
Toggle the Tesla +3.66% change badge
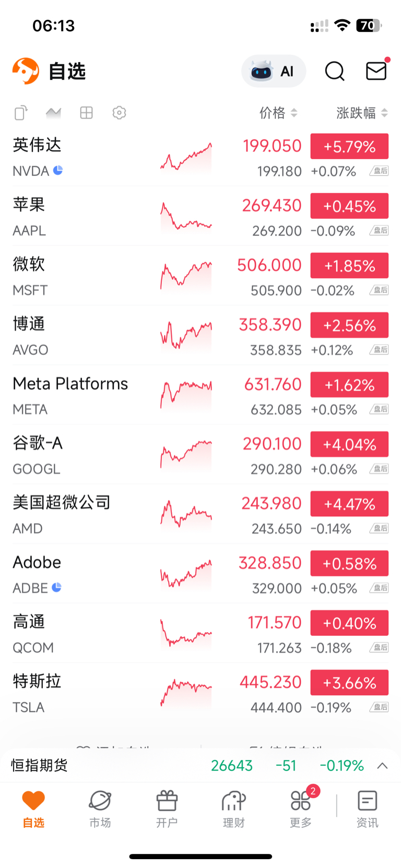[349, 683]
